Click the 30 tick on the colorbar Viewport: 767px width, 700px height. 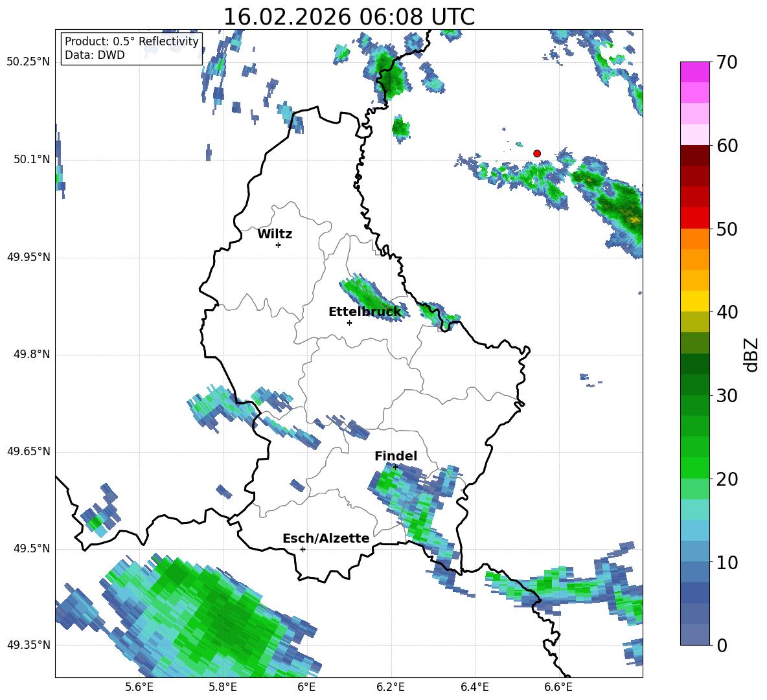coord(727,396)
